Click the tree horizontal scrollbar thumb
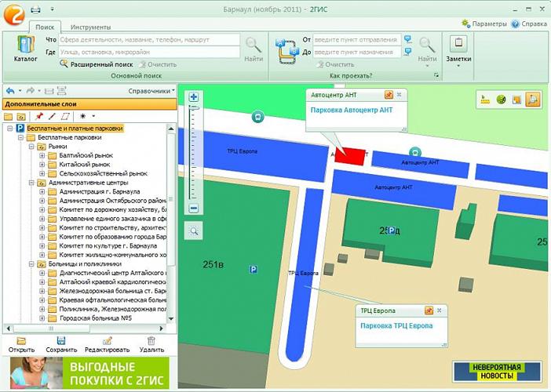The image size is (551, 392). pyautogui.click(x=51, y=328)
